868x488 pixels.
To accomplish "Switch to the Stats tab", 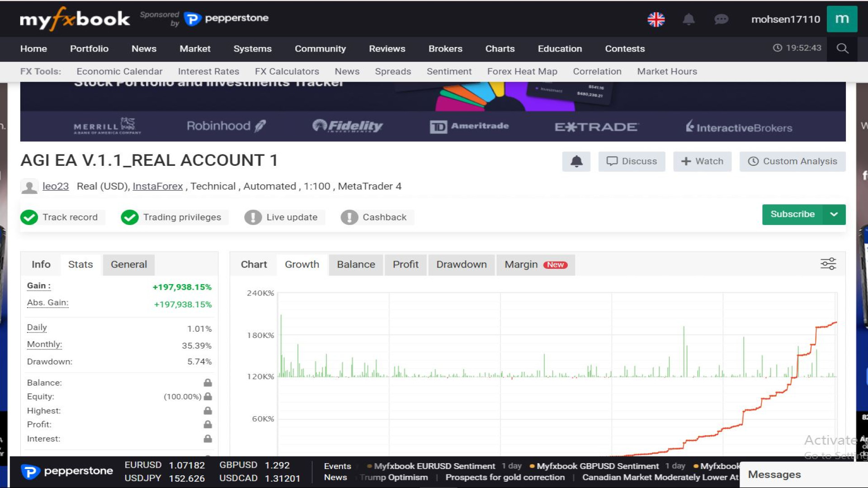I will click(x=80, y=265).
